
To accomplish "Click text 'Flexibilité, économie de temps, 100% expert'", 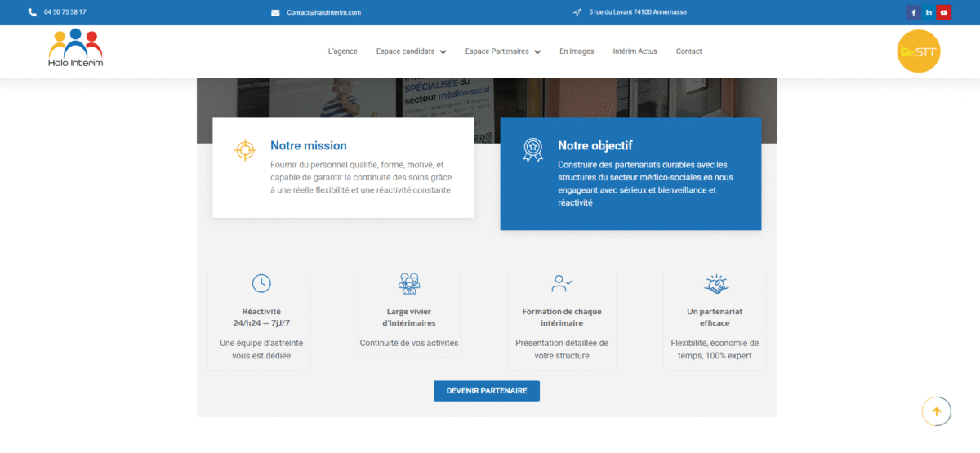I will pos(715,349).
